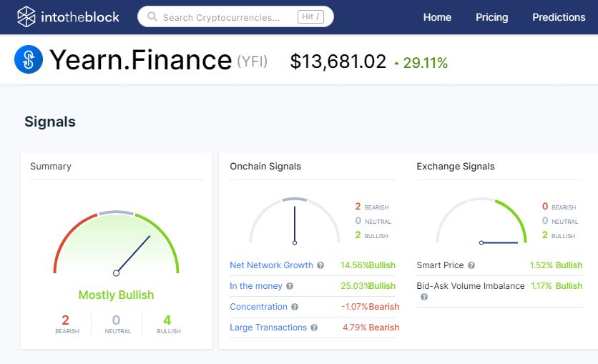Viewport: 598px width, 364px height.
Task: Click the Exchange Signals gauge dial
Action: point(481,221)
